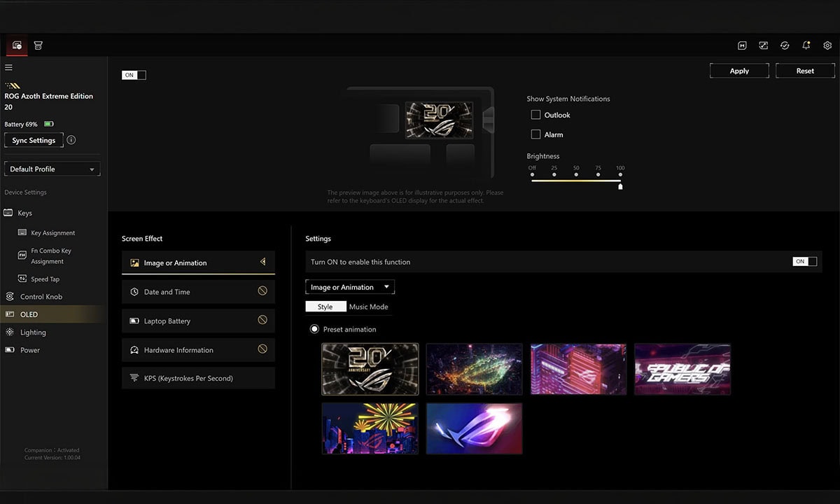Click the Date and Time clock icon
This screenshot has height=504, width=840.
(134, 292)
